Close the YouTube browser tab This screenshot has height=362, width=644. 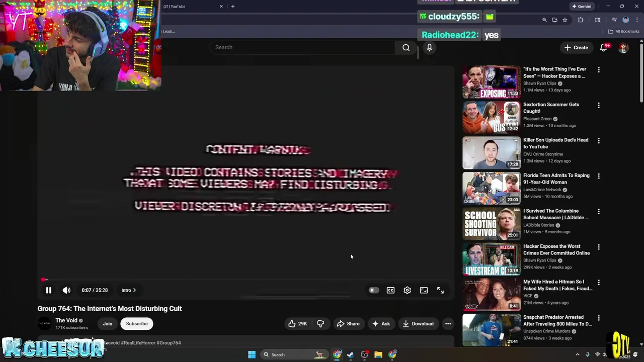point(221,7)
